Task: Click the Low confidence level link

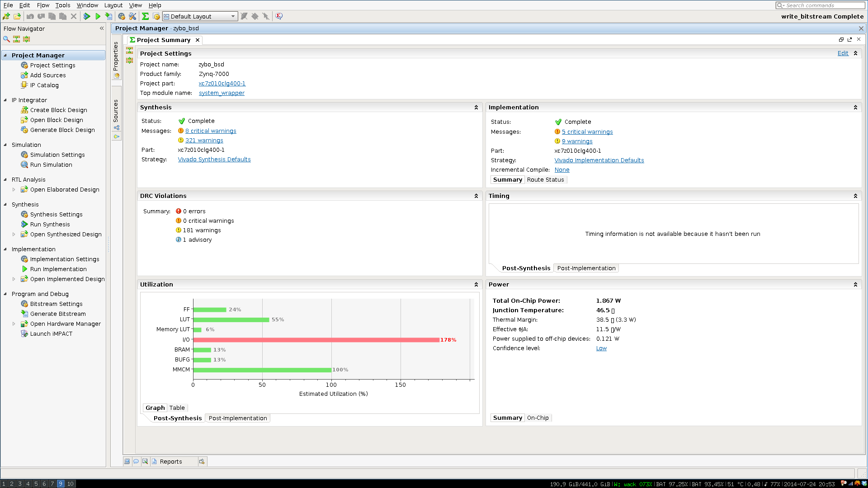Action: point(601,348)
